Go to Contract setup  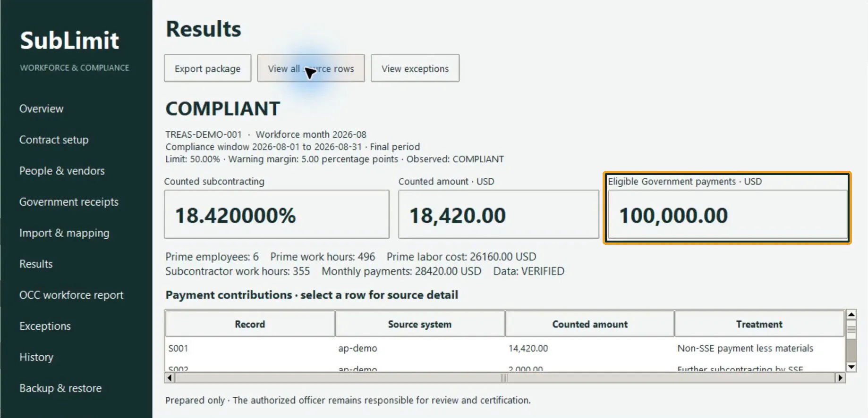(54, 140)
